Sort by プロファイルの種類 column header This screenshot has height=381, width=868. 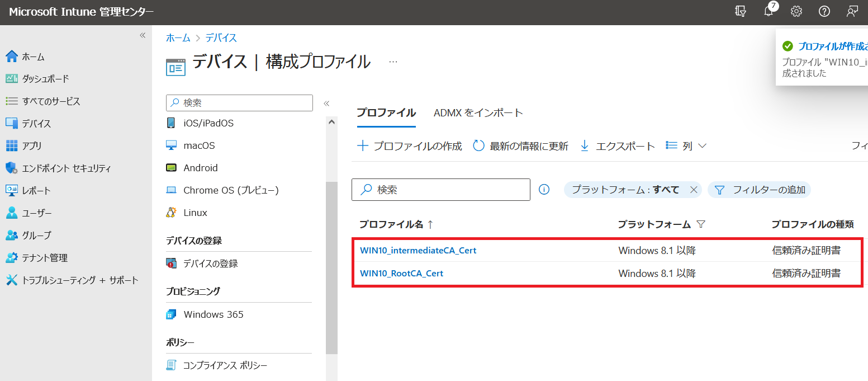click(813, 224)
